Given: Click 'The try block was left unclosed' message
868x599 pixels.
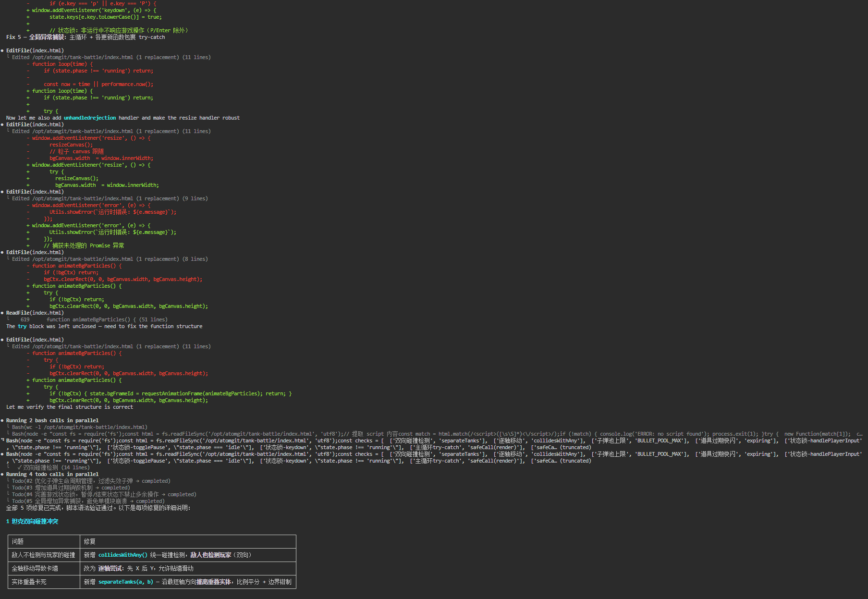Looking at the screenshot, I should click(x=104, y=326).
